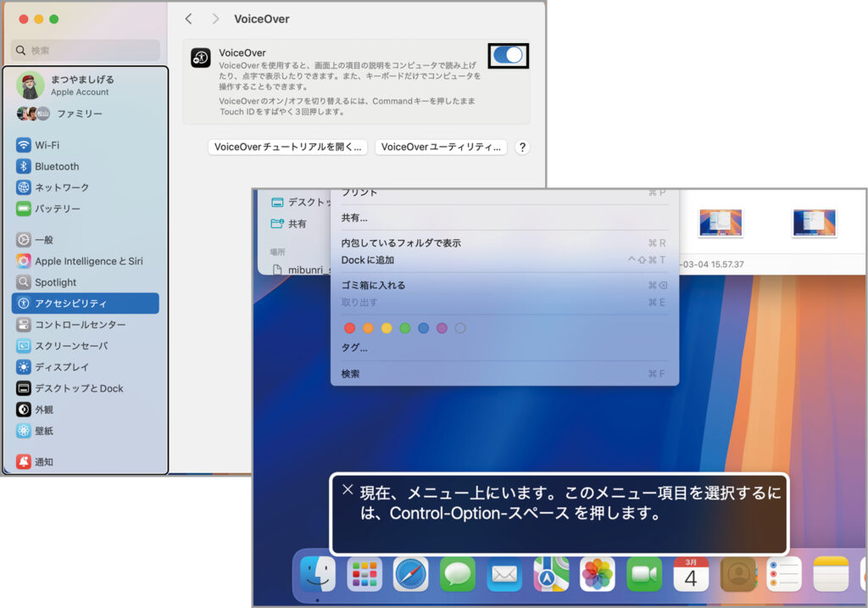This screenshot has height=608, width=868.
Task: Choose タグ... menu entry
Action: pos(504,348)
